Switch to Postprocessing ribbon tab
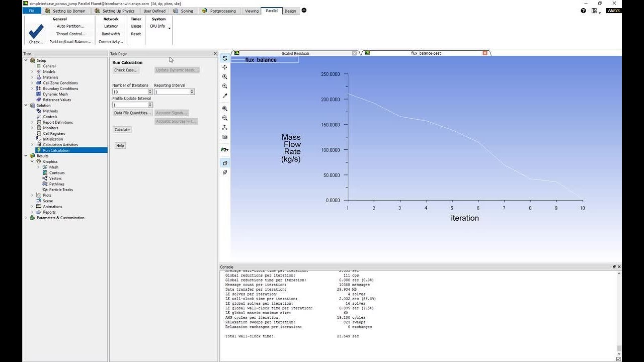This screenshot has height=362, width=644. [219, 11]
